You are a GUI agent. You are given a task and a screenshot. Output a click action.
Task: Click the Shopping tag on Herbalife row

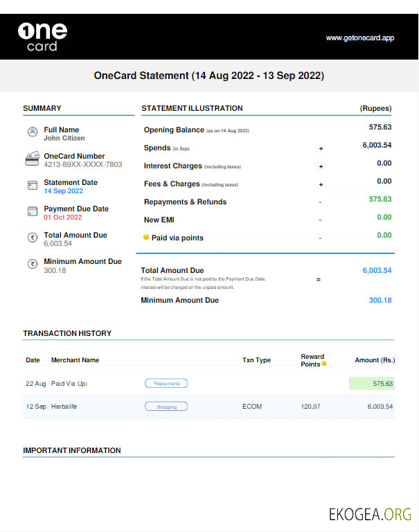(166, 407)
